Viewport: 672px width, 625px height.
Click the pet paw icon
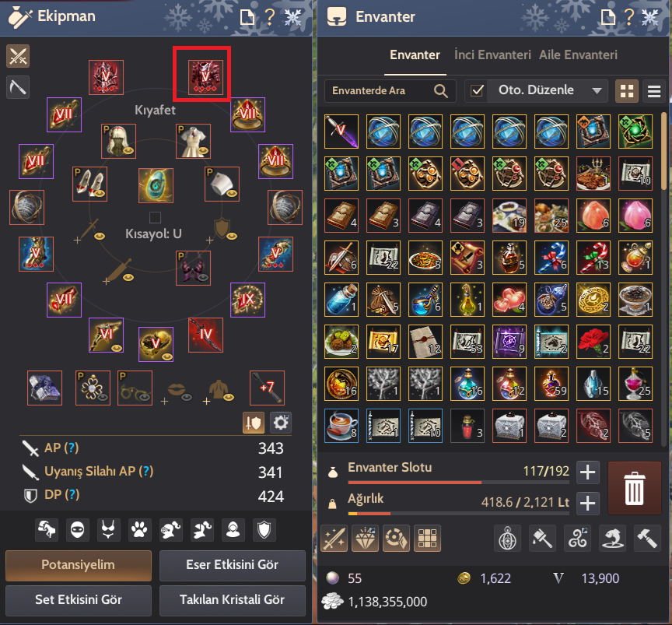pos(139,530)
